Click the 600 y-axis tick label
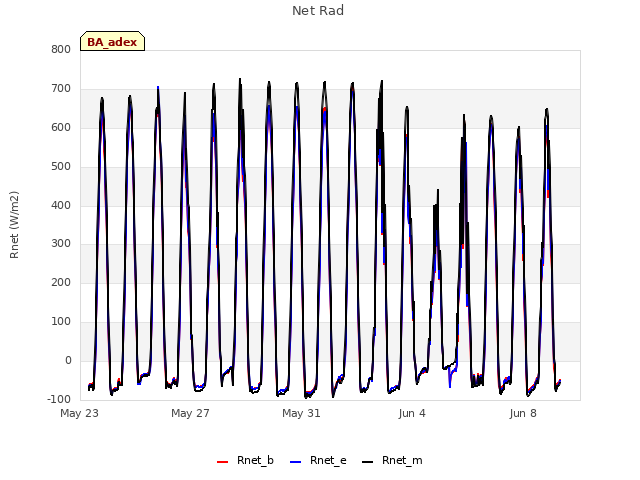 61,127
